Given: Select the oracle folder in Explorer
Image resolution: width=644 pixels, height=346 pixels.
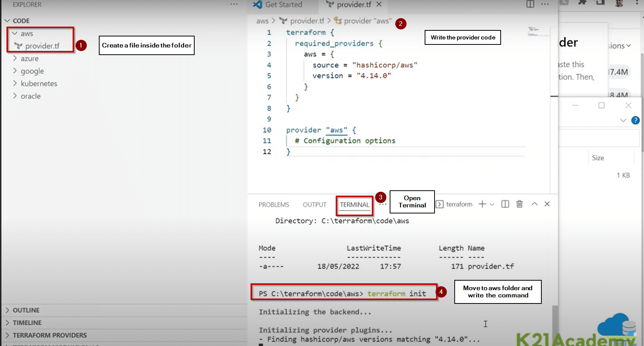Looking at the screenshot, I should (30, 96).
